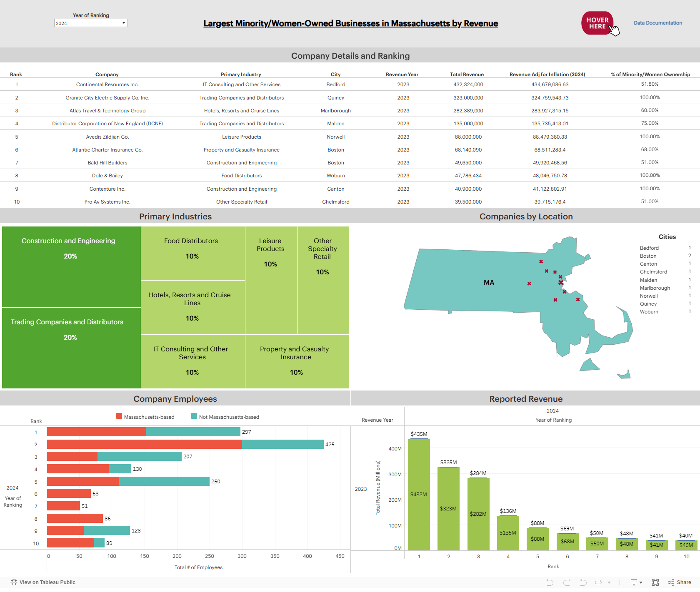The image size is (700, 592).
Task: Click the $325M revenue bar for rank 2
Action: [448, 509]
